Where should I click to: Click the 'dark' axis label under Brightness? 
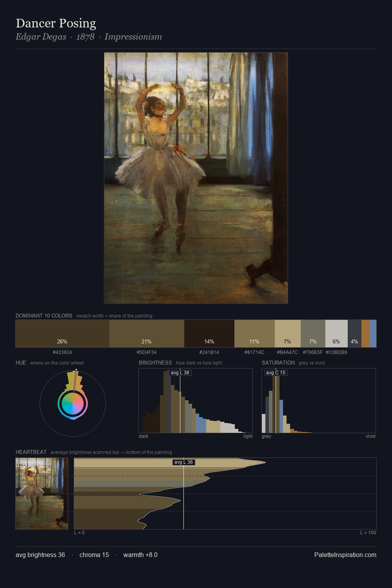click(x=143, y=436)
